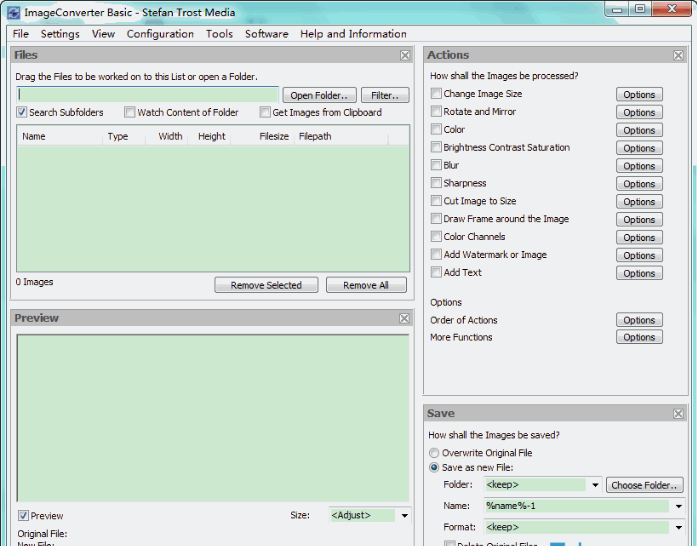Image resolution: width=697 pixels, height=546 pixels.
Task: Open Options for More Functions
Action: tap(639, 337)
